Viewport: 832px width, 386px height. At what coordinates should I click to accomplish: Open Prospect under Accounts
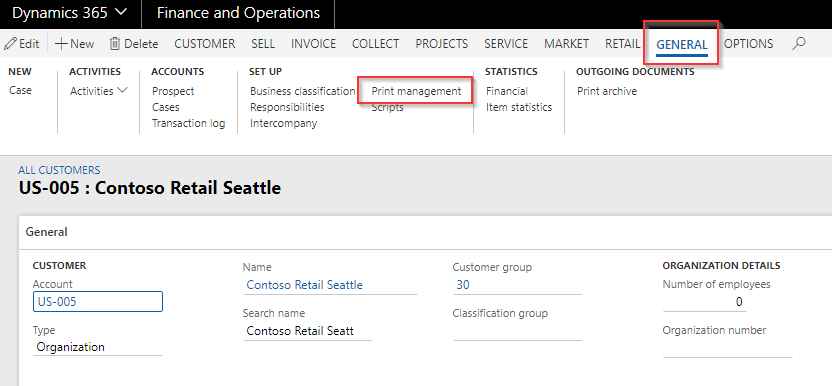173,91
